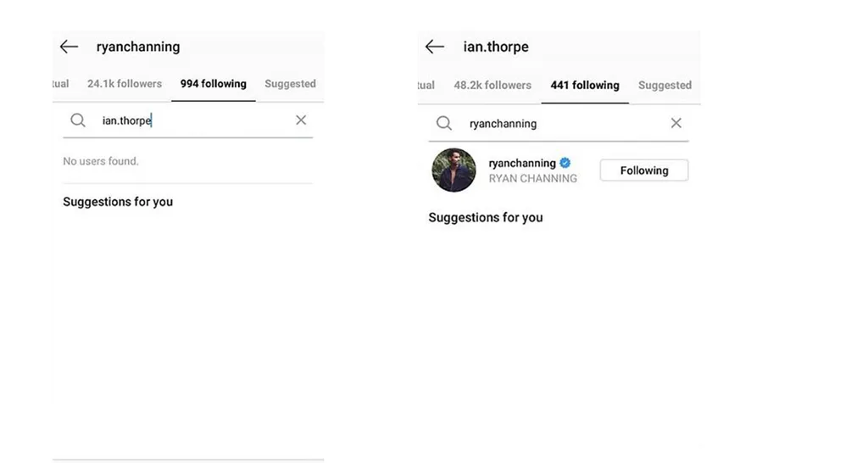
Task: Click the RYAN CHANNING display name
Action: coord(532,178)
